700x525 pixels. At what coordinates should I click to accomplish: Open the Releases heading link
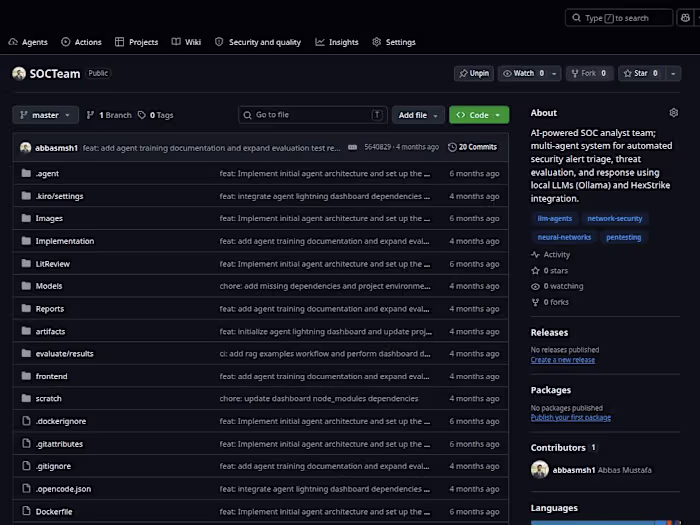coord(549,333)
